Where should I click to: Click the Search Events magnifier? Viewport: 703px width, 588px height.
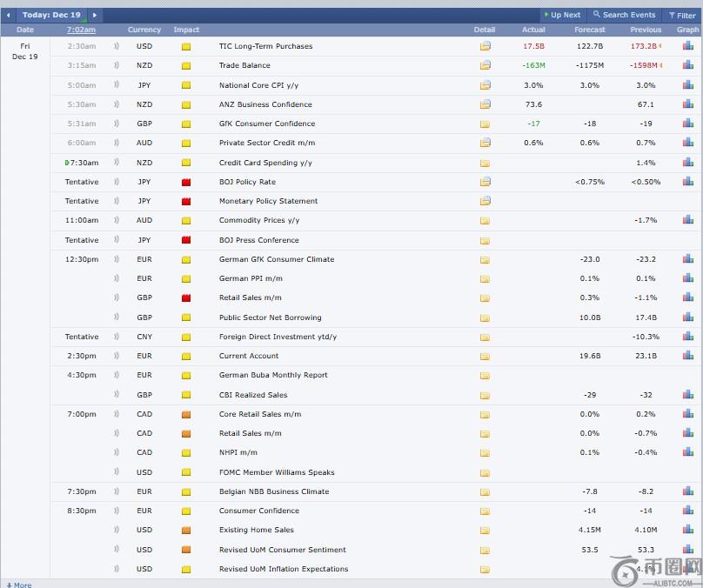[x=597, y=15]
